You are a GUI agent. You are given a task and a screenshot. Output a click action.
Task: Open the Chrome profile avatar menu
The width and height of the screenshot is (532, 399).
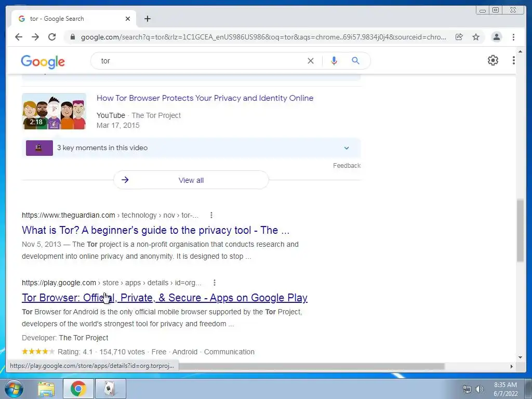click(x=496, y=37)
